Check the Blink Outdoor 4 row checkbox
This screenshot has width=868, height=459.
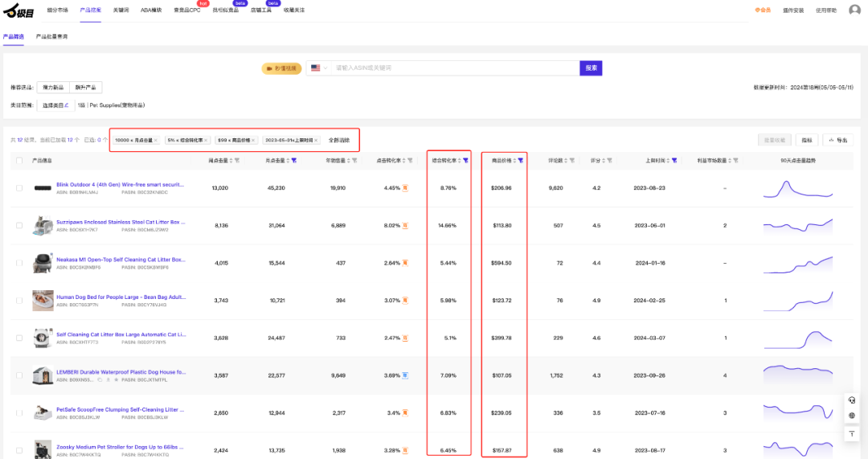19,188
